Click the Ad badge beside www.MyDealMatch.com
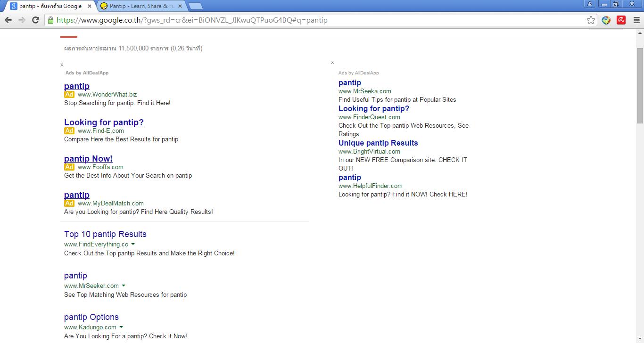The width and height of the screenshot is (644, 343). click(x=69, y=204)
